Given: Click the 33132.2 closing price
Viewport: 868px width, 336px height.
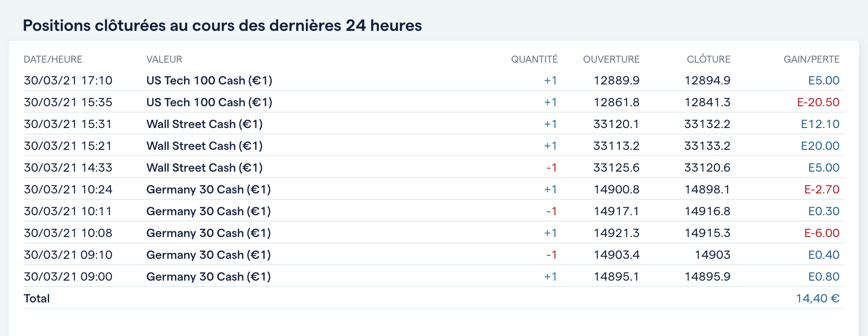Looking at the screenshot, I should pos(707,124).
